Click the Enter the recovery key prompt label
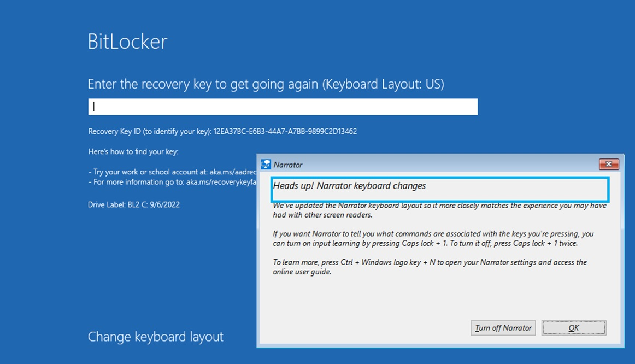The width and height of the screenshot is (635, 364). [266, 84]
